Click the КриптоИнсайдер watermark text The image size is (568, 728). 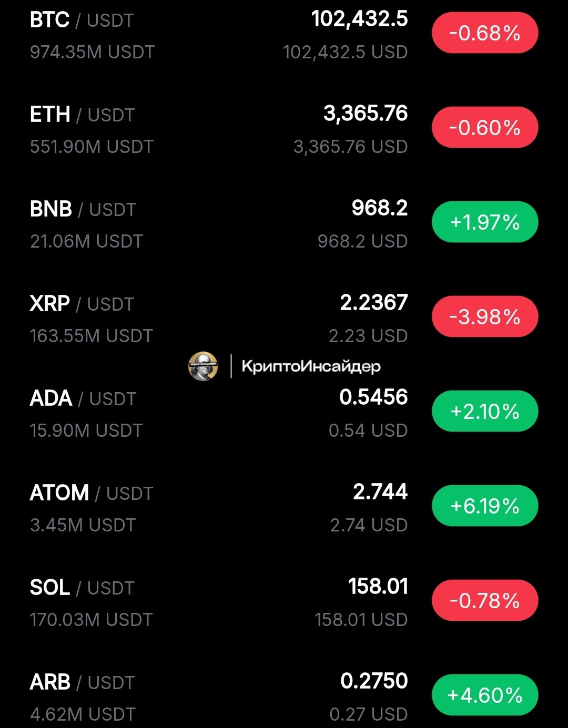(x=311, y=366)
